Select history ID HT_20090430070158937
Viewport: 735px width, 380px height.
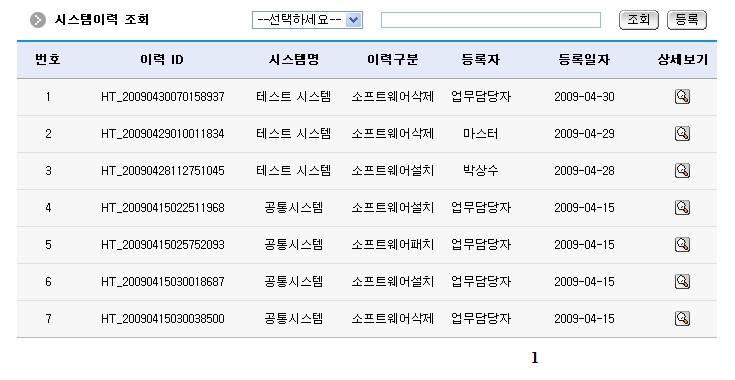pyautogui.click(x=163, y=97)
